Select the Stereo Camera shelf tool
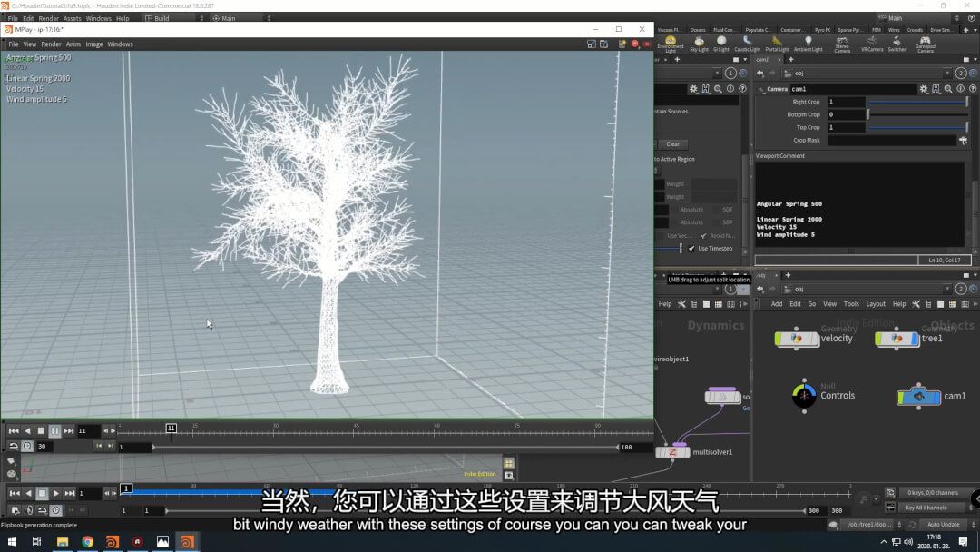This screenshot has width=980, height=552. click(x=842, y=44)
